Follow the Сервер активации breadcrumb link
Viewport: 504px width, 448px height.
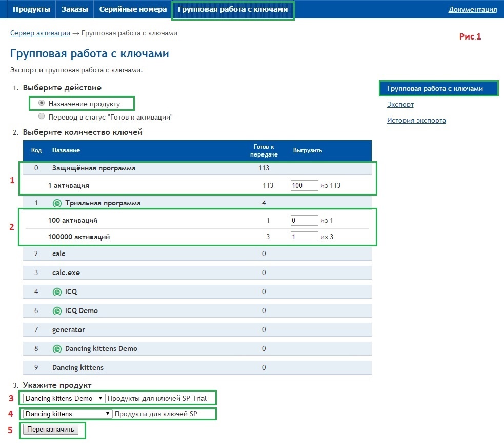coord(40,33)
